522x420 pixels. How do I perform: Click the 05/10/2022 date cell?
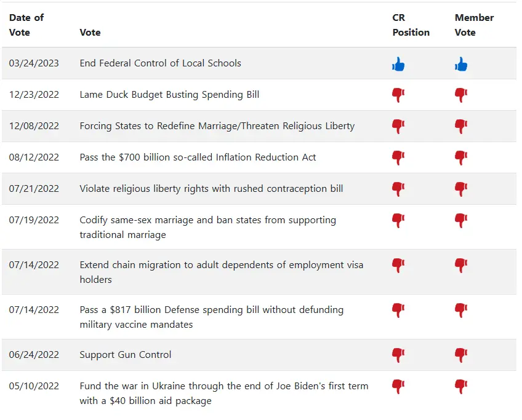[x=34, y=386]
